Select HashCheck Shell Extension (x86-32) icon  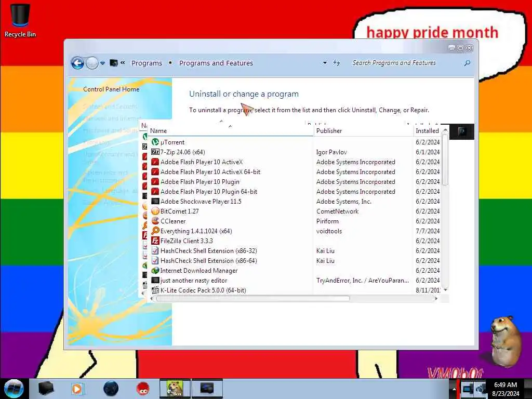point(155,251)
